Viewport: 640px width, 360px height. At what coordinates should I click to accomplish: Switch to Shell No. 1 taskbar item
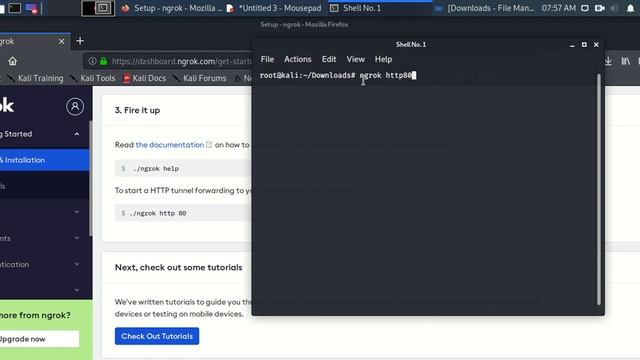tap(380, 8)
